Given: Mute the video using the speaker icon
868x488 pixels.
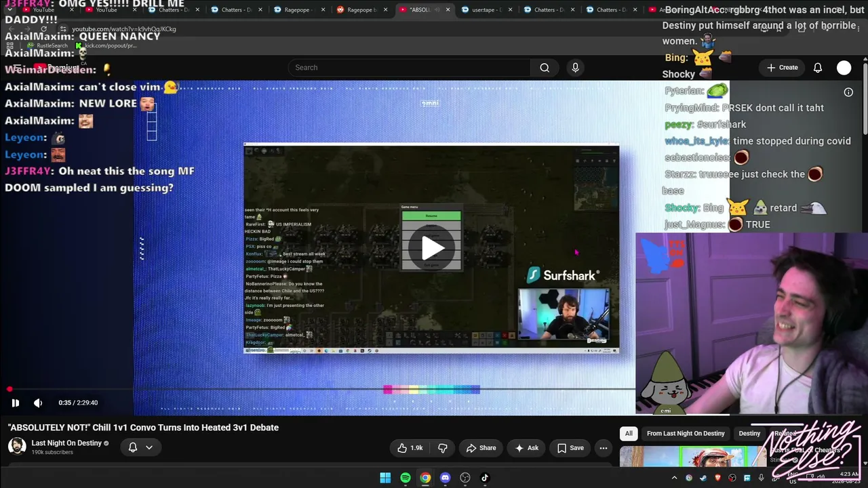Looking at the screenshot, I should 38,403.
